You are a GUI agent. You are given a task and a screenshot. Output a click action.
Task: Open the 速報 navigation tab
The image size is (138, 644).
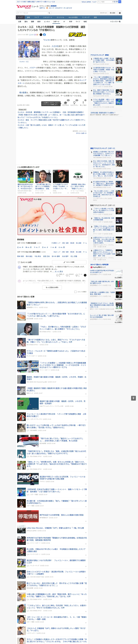click(x=28, y=17)
